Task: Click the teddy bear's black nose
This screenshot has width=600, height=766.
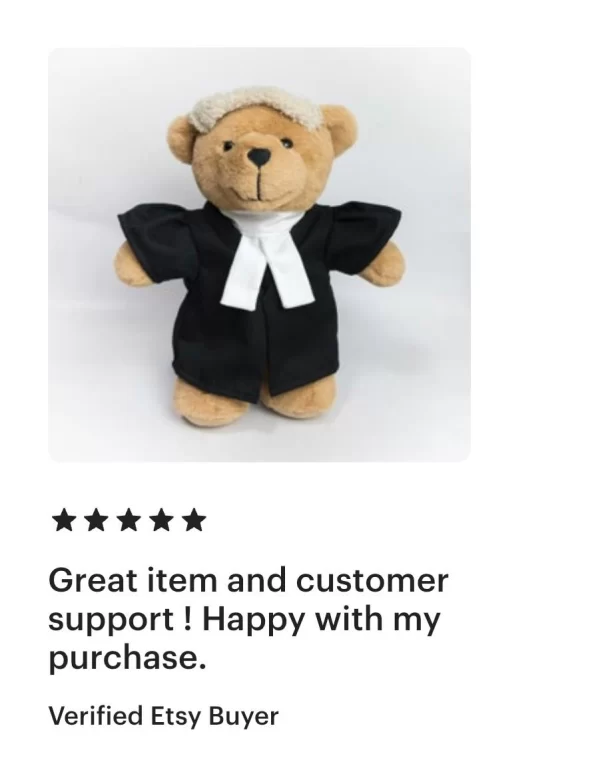Action: (258, 157)
